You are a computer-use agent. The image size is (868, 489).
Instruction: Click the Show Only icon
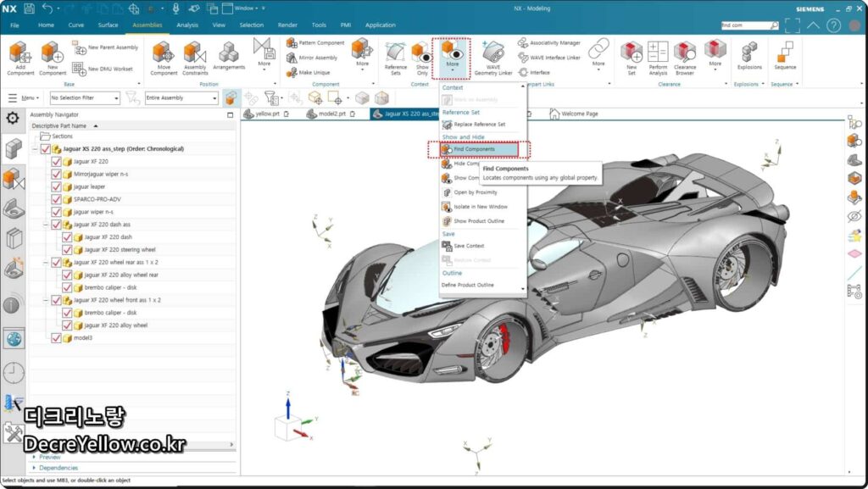tap(422, 58)
